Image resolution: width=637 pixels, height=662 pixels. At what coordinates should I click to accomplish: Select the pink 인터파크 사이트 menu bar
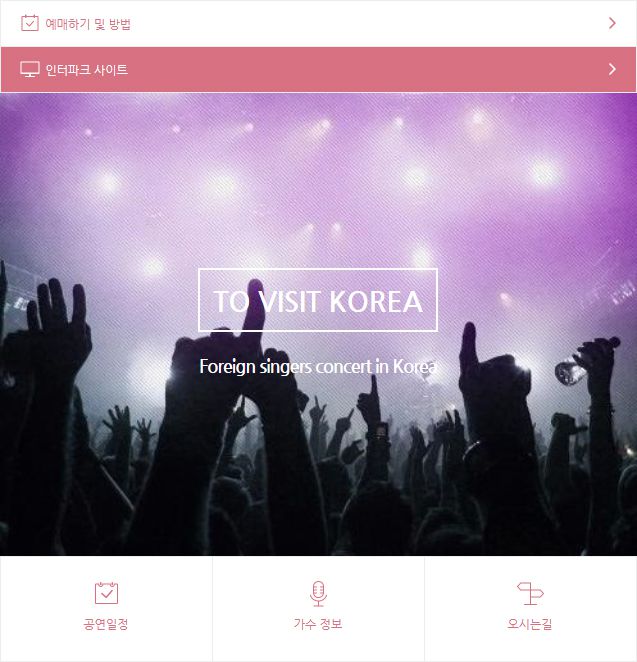coord(318,70)
